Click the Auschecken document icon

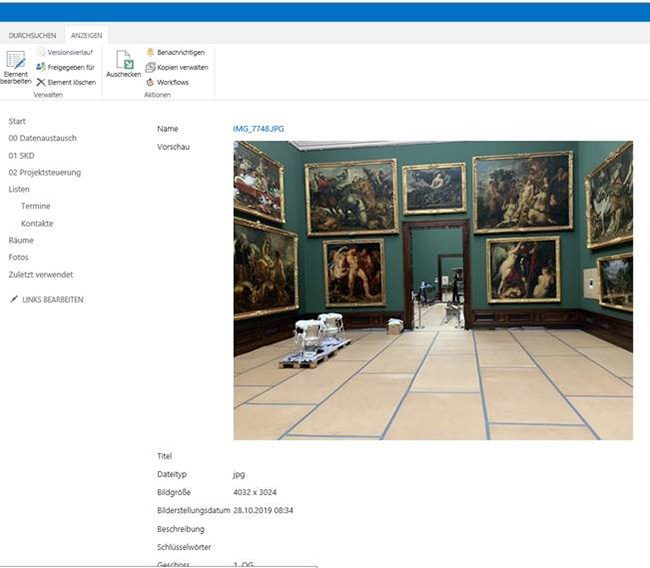[124, 60]
